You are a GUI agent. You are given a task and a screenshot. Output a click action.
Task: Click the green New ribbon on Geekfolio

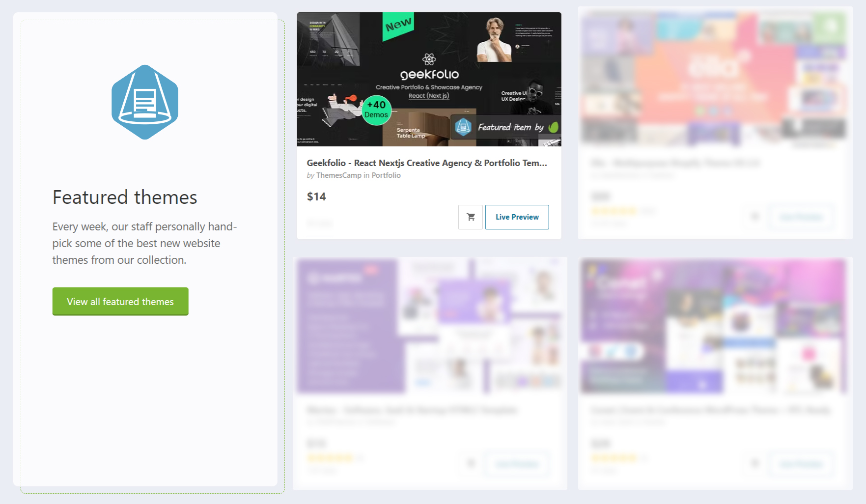coord(398,25)
